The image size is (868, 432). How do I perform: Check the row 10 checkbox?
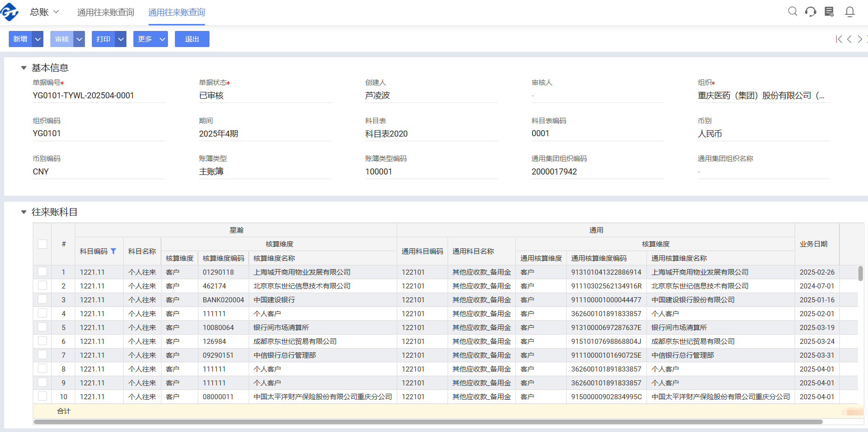click(x=42, y=396)
